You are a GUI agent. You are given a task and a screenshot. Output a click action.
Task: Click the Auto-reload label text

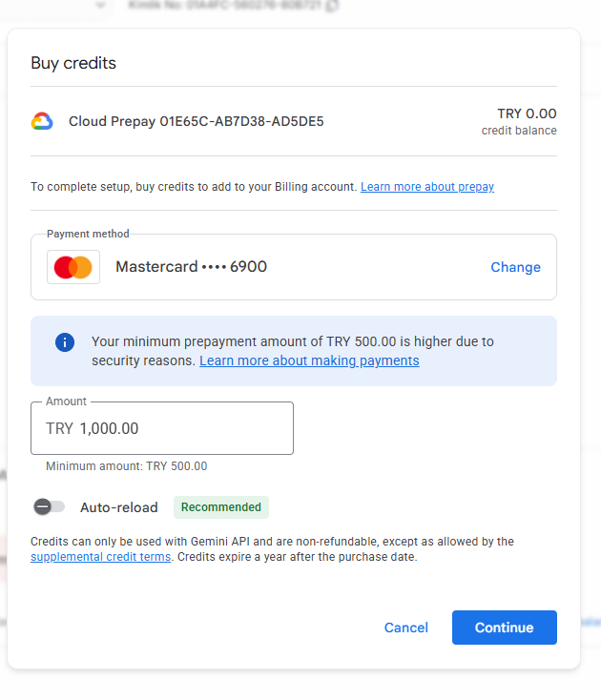point(119,507)
